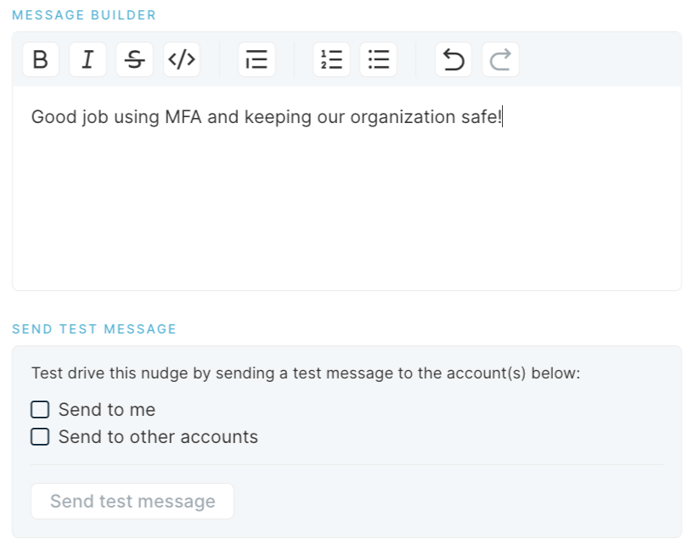Click the MESSAGE BUILDER section heading
This screenshot has height=544, width=688.
tap(84, 15)
